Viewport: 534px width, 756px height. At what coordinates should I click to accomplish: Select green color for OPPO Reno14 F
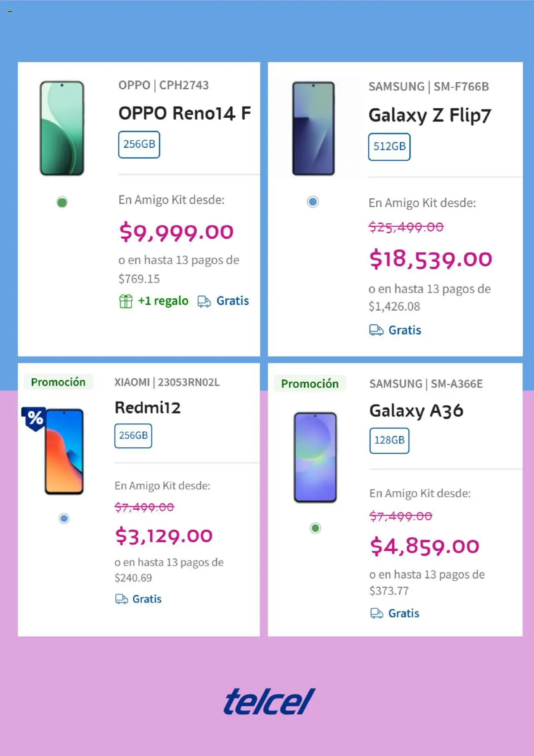[x=62, y=202]
